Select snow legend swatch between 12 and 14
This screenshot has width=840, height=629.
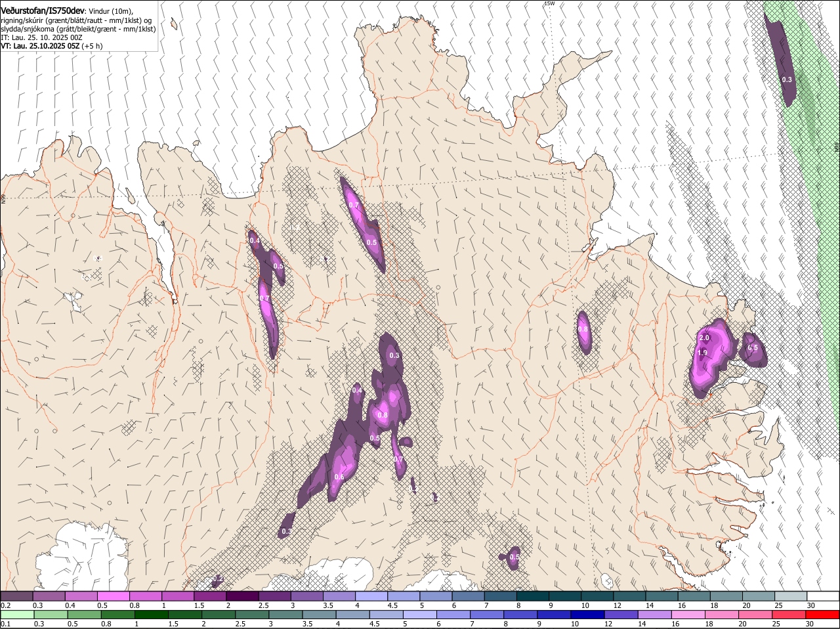[629, 596]
